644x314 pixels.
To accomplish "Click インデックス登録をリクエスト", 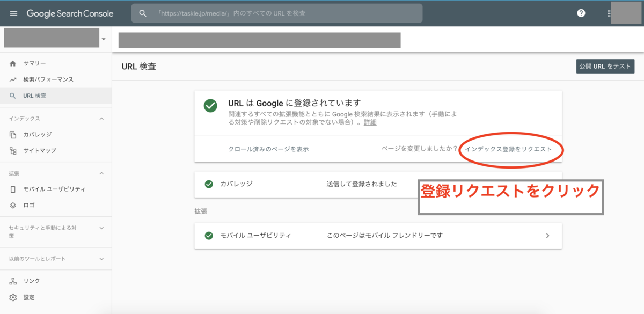I will [508, 149].
